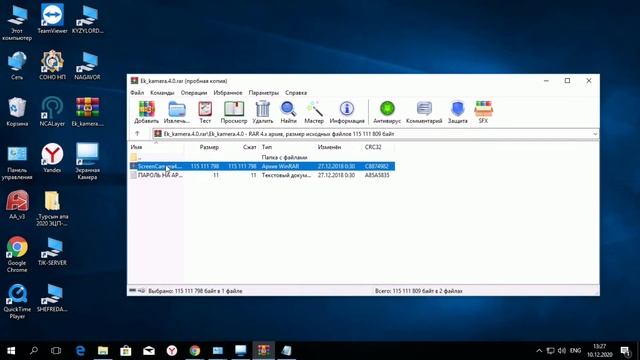Show hidden tray icons chevron
Image resolution: width=640 pixels, height=360 pixels.
pos(539,350)
